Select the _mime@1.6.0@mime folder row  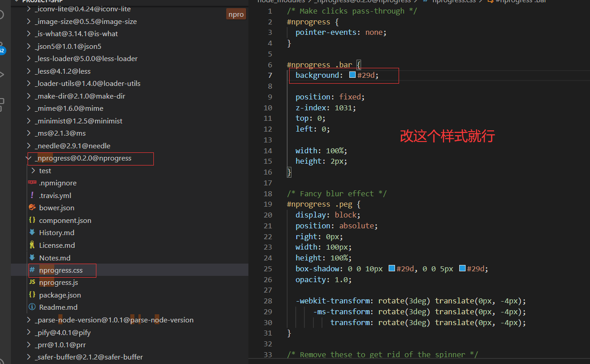point(129,108)
